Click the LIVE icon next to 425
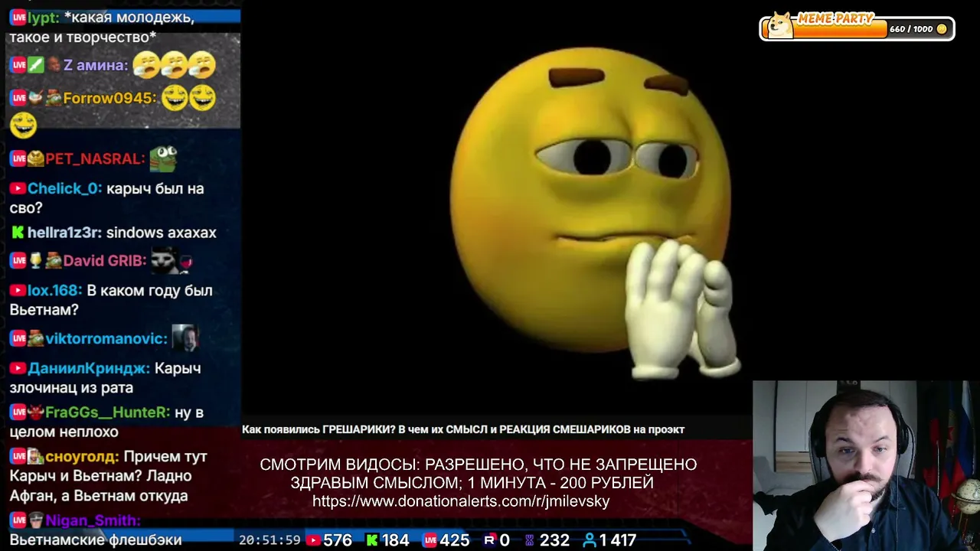The height and width of the screenshot is (551, 980). [430, 540]
